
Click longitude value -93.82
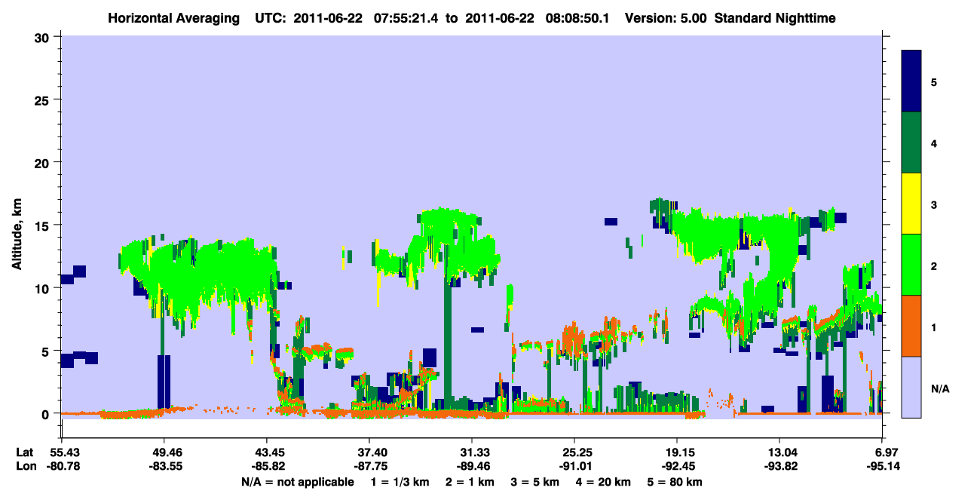click(779, 466)
